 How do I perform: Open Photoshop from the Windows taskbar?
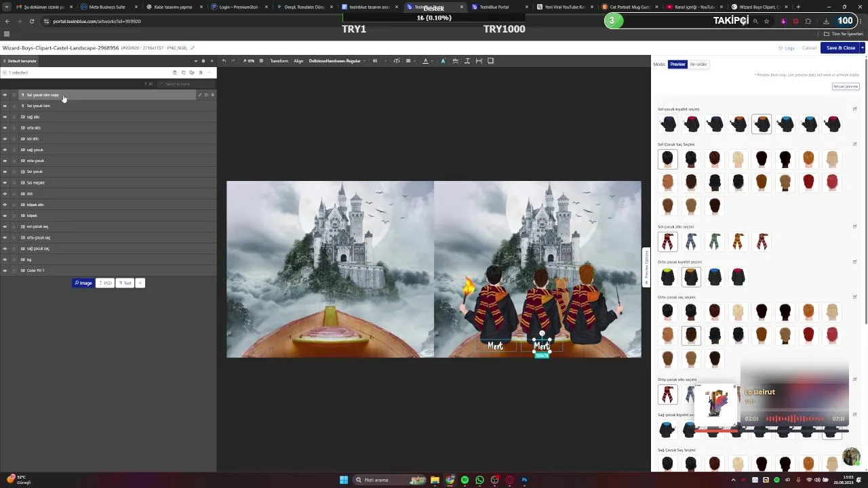524,480
